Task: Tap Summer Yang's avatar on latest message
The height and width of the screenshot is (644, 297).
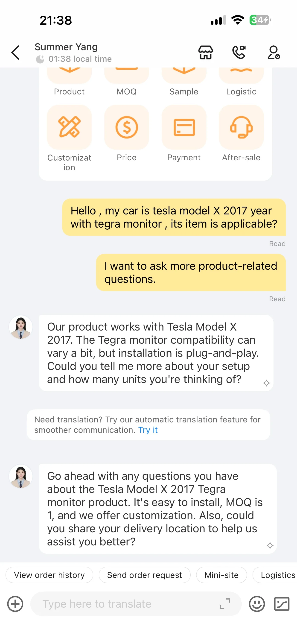Action: (x=21, y=476)
